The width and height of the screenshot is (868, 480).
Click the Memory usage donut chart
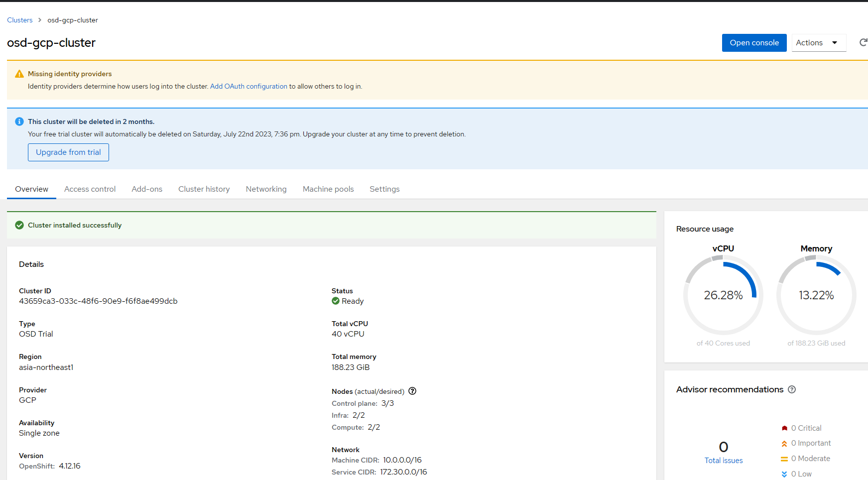pyautogui.click(x=816, y=295)
